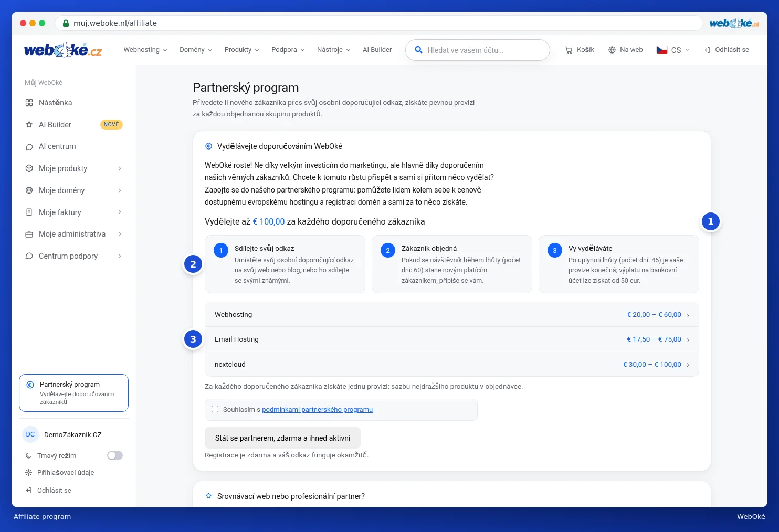Open the podmínkami partnerského programu link
The height and width of the screenshot is (532, 779).
pos(317,410)
